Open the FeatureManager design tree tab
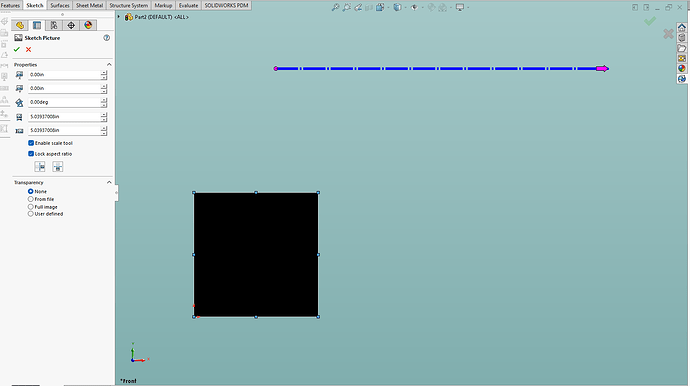This screenshot has width=690, height=386. 20,25
